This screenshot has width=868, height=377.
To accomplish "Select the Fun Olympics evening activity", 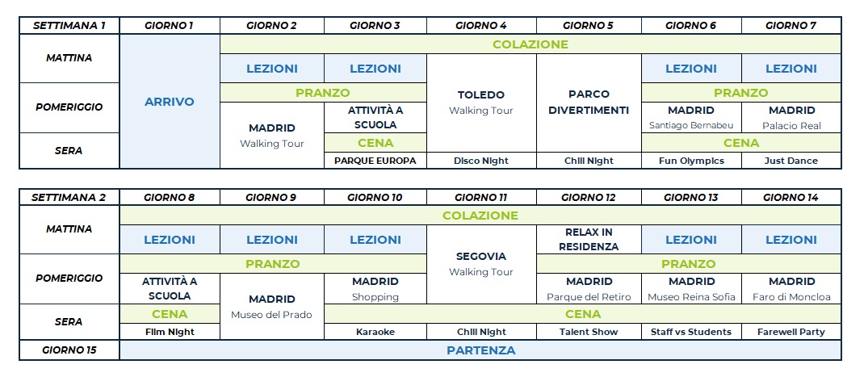I will coord(691,161).
